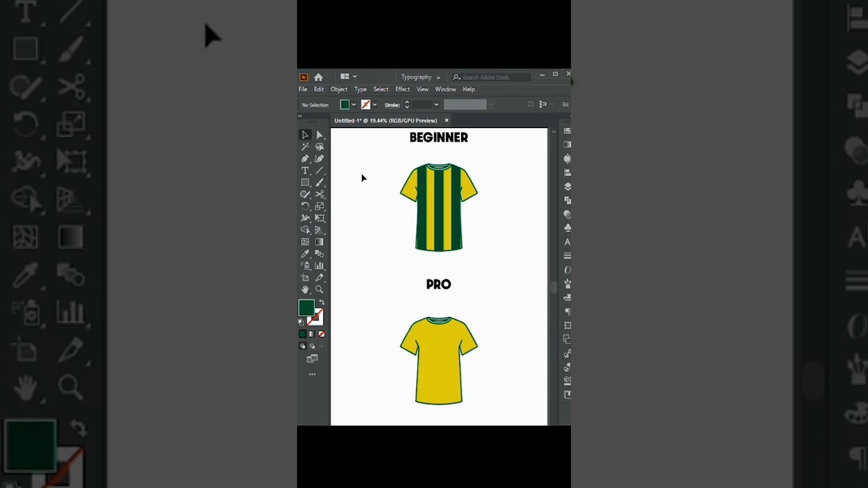Open the File menu
Image resolution: width=868 pixels, height=488 pixels.
tap(303, 89)
